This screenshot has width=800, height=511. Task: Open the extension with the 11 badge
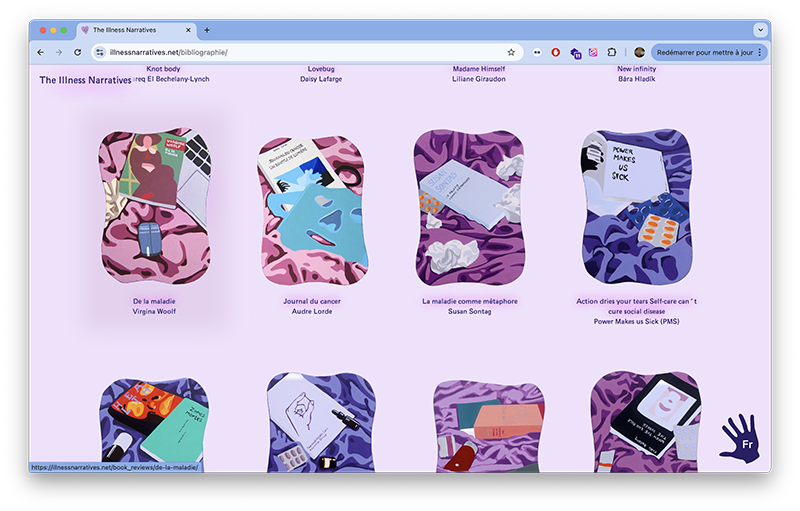click(576, 53)
